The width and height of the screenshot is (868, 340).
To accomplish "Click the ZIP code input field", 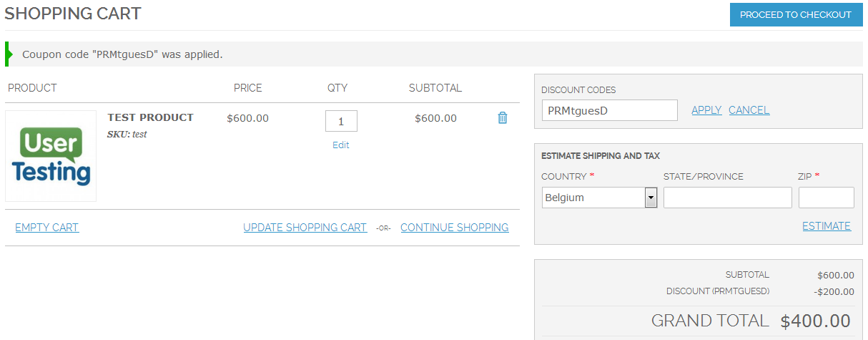I will tap(826, 198).
